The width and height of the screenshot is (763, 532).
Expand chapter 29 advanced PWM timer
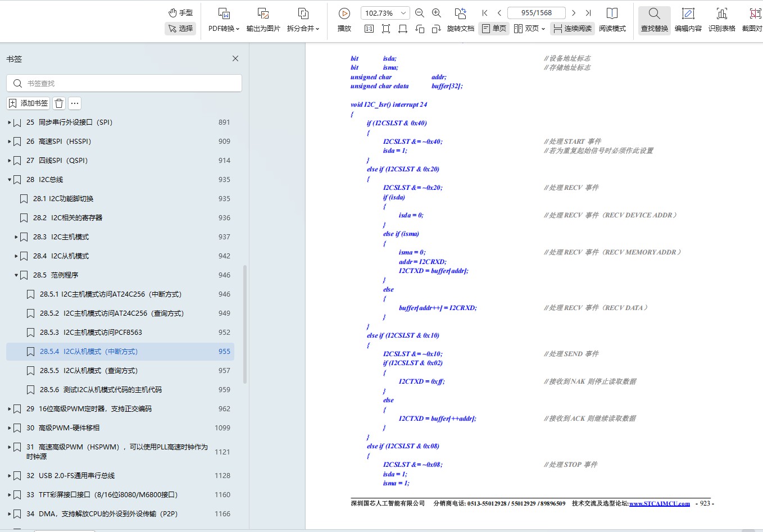click(9, 409)
